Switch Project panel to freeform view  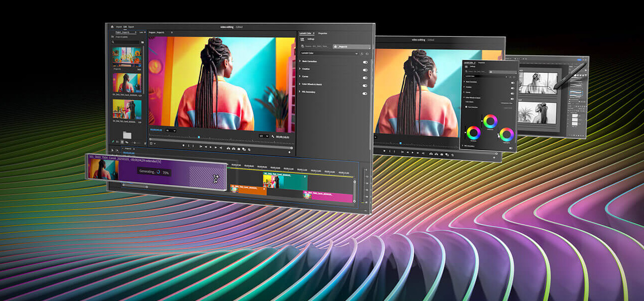coord(127,142)
